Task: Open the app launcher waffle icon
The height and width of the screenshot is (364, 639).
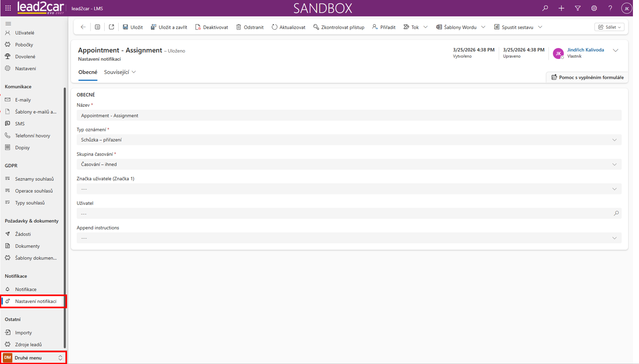Action: coord(8,8)
